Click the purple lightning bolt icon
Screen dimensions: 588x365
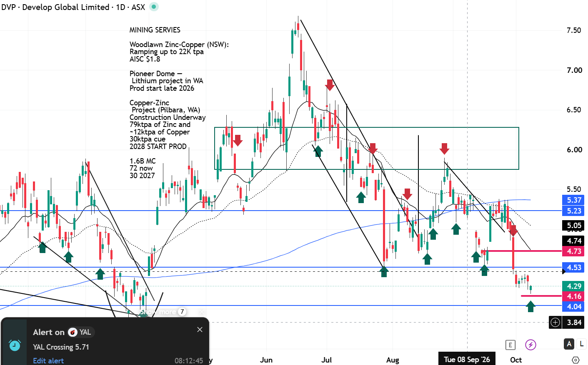pos(530,345)
